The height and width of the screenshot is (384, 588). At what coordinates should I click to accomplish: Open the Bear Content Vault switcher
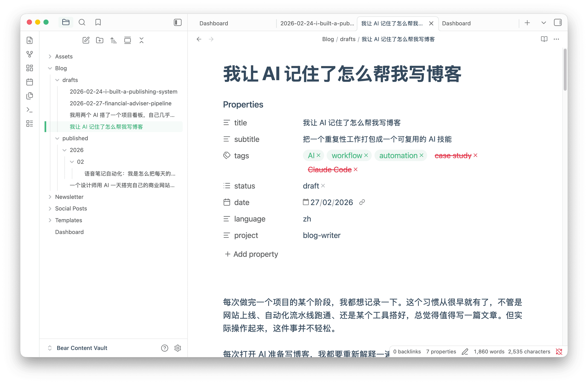82,348
